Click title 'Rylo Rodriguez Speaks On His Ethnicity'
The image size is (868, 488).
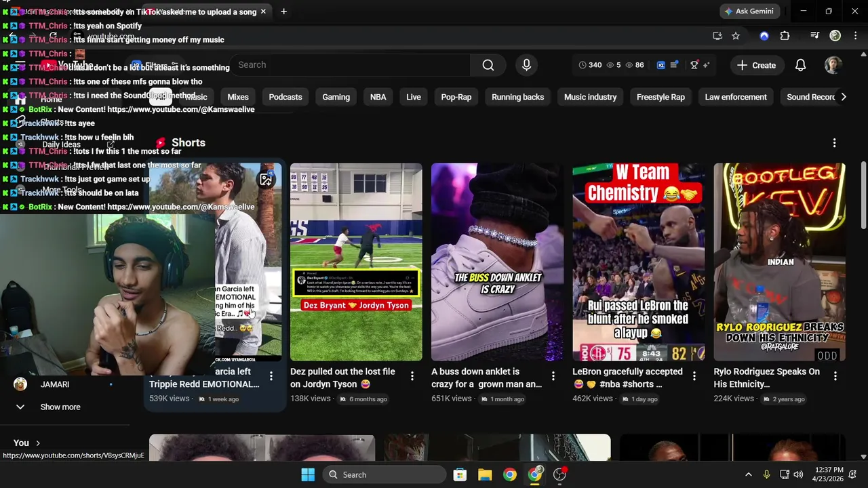(x=766, y=378)
